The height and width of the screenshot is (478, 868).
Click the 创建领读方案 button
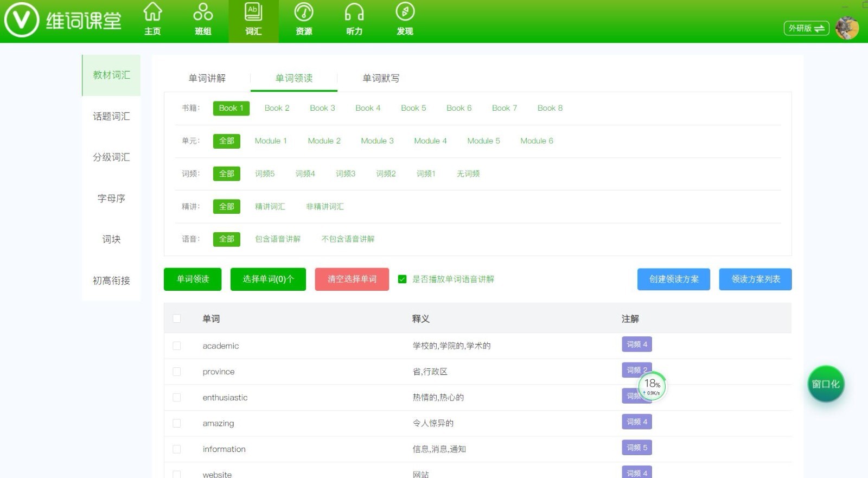[673, 279]
